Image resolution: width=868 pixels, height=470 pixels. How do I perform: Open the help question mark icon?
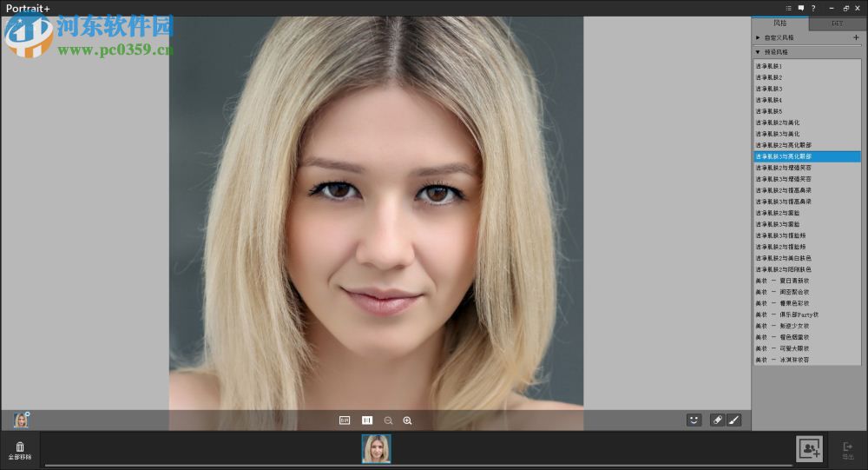[x=813, y=8]
